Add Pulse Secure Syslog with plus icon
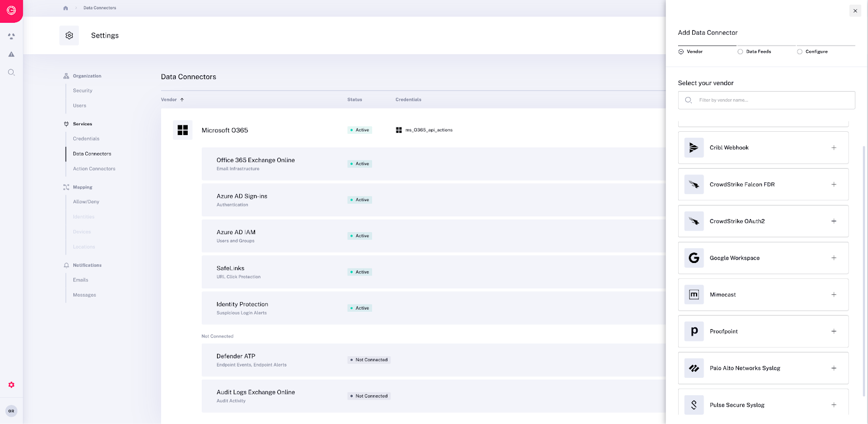 pyautogui.click(x=834, y=405)
